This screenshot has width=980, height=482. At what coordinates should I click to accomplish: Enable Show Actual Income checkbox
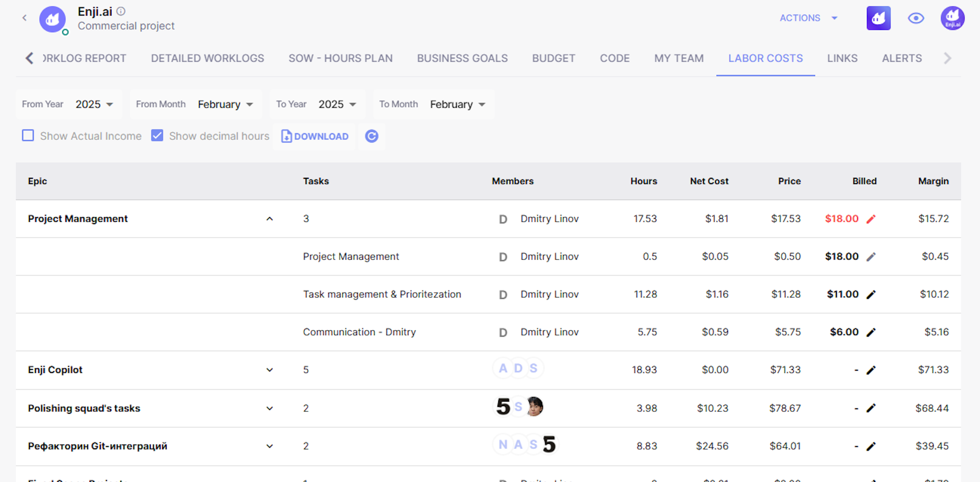tap(28, 136)
